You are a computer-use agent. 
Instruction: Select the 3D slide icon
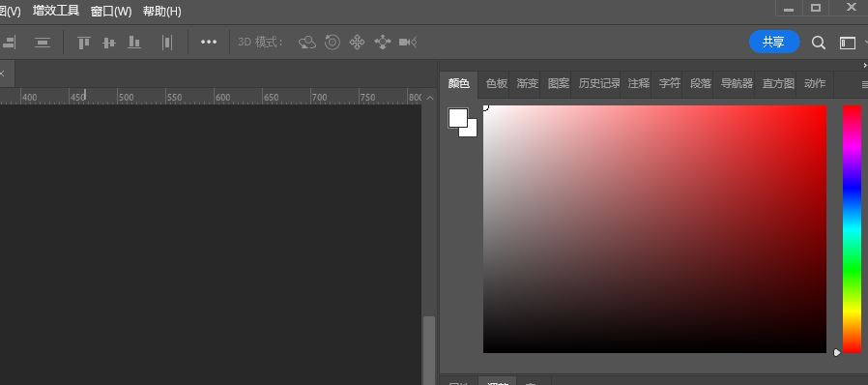point(383,43)
